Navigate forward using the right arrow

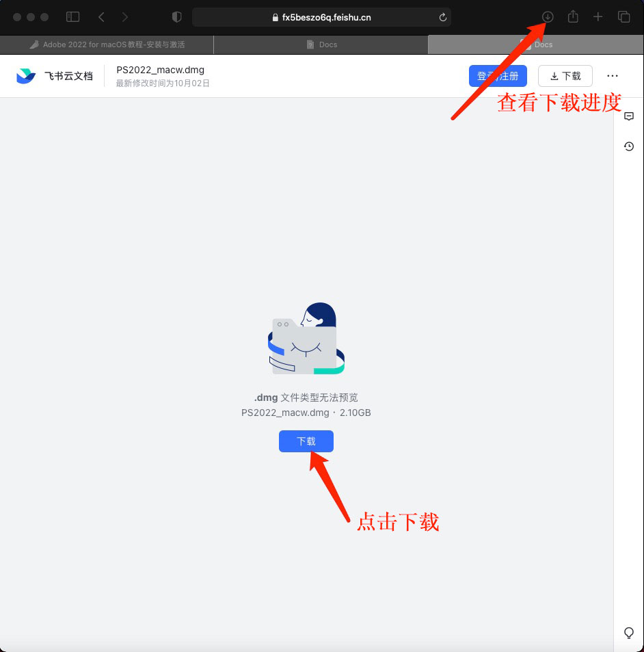[125, 16]
